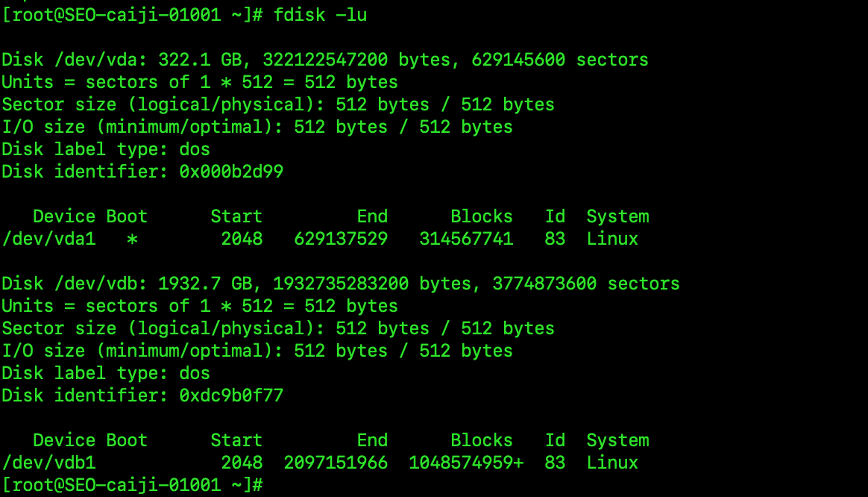Click the bottom shell prompt line
The height and width of the screenshot is (497, 868).
tap(132, 485)
